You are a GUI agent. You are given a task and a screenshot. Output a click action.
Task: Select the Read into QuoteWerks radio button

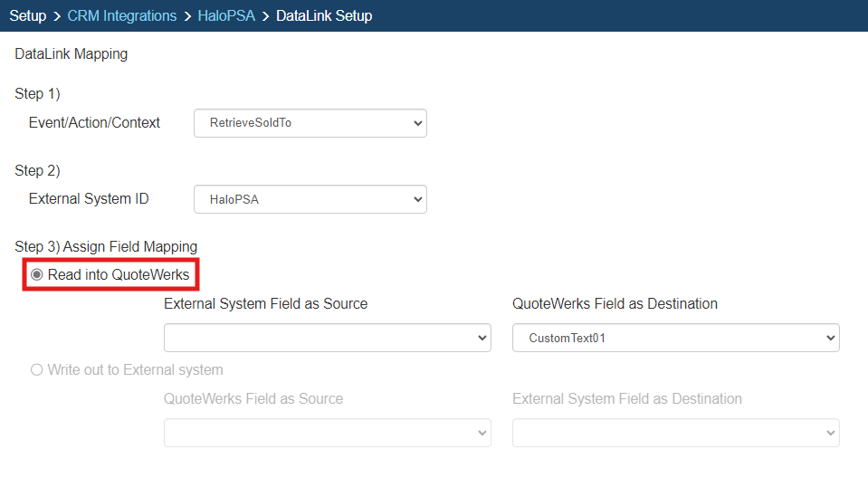click(x=37, y=275)
